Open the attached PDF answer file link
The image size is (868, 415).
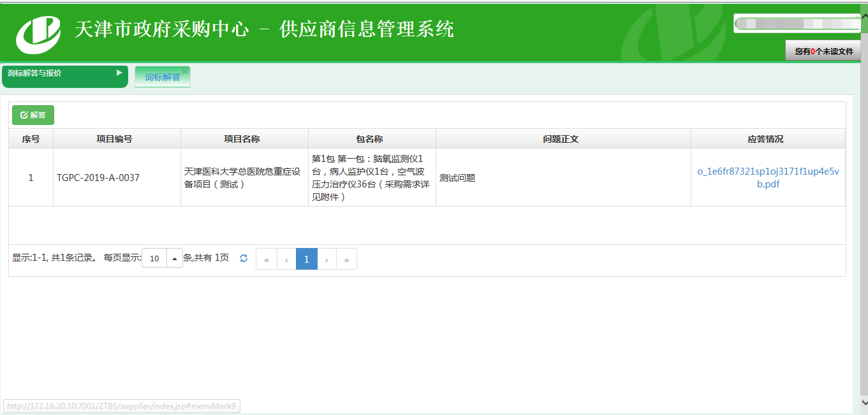pyautogui.click(x=768, y=178)
